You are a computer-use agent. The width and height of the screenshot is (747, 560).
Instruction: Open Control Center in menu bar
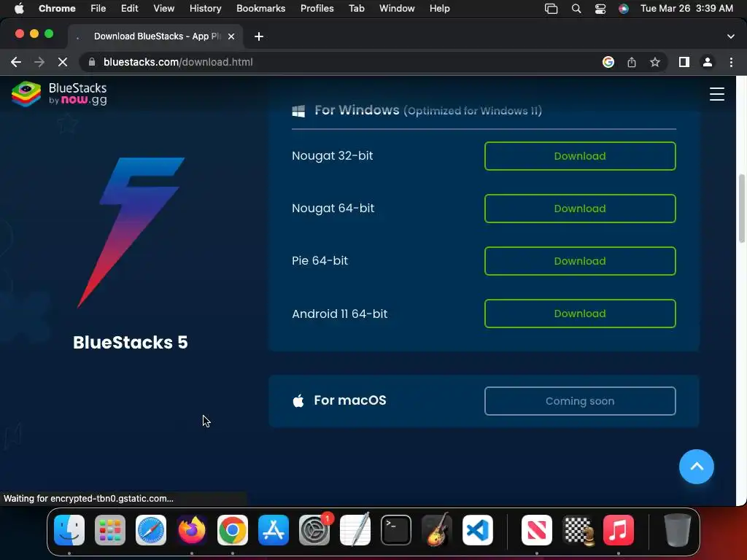pyautogui.click(x=600, y=9)
